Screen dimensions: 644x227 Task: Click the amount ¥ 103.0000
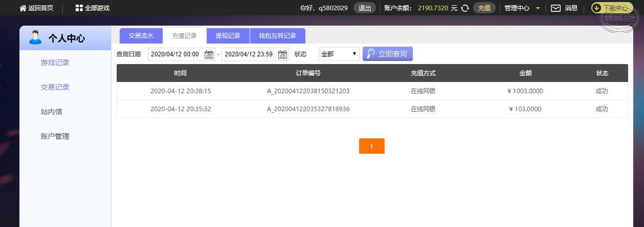pos(525,109)
